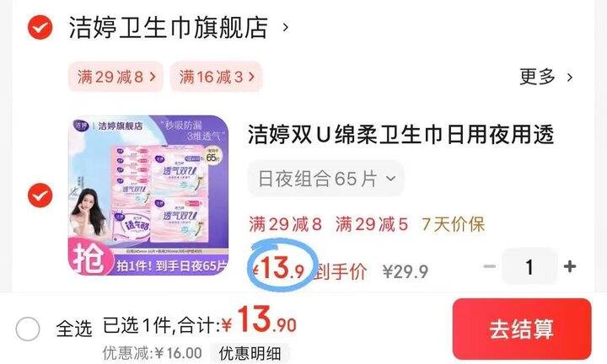Viewport: 607px width, 364px height.
Task: Click the product thumbnail image
Action: tap(148, 195)
